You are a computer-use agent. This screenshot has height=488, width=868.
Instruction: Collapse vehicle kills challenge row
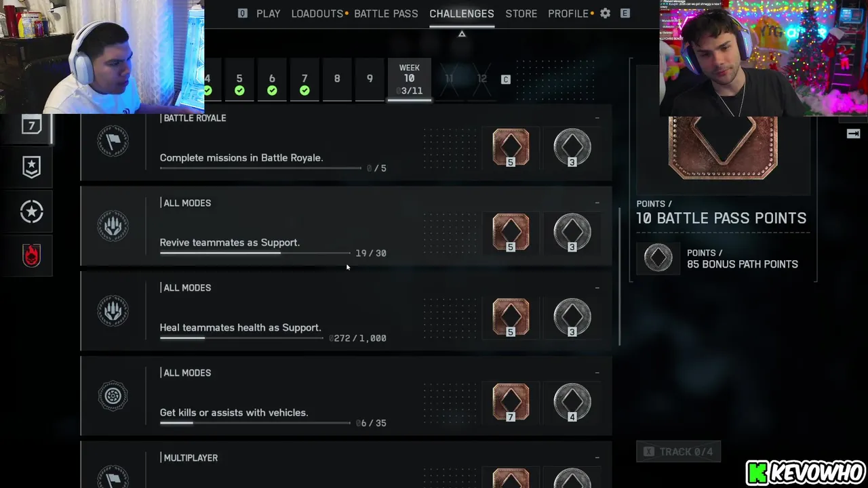597,373
